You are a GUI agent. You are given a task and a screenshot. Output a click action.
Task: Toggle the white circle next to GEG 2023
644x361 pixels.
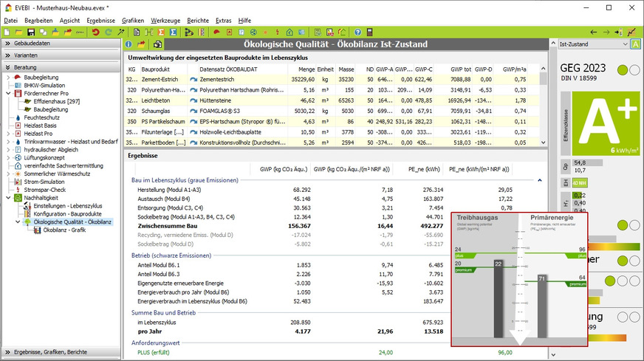coord(634,70)
